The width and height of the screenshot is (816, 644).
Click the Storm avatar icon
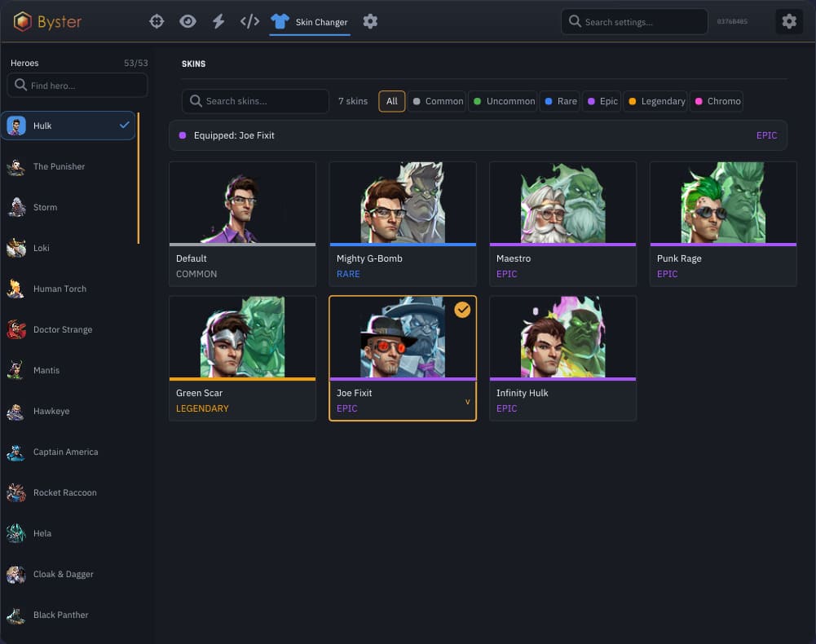tap(16, 207)
